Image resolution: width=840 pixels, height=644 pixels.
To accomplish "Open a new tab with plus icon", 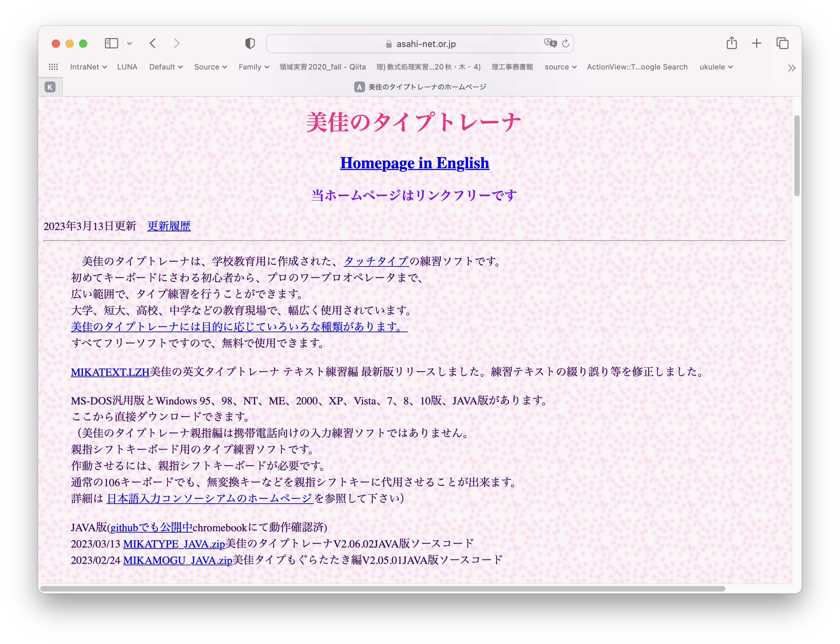I will 756,43.
